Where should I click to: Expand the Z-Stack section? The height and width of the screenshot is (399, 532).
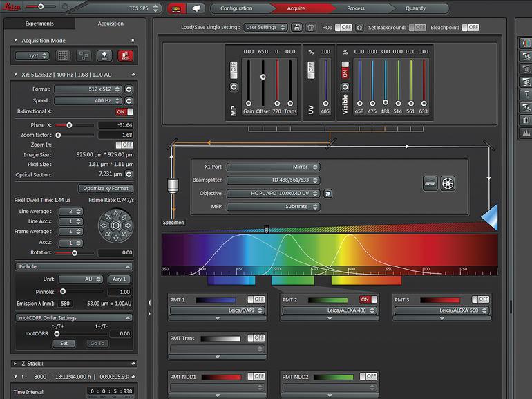coord(15,364)
